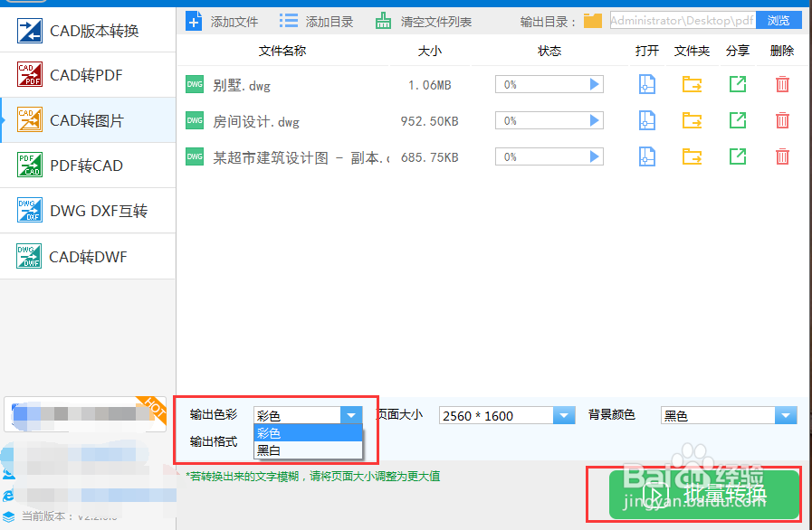Click the output directory folder icon
Screen dimensions: 812x530
pos(593,19)
